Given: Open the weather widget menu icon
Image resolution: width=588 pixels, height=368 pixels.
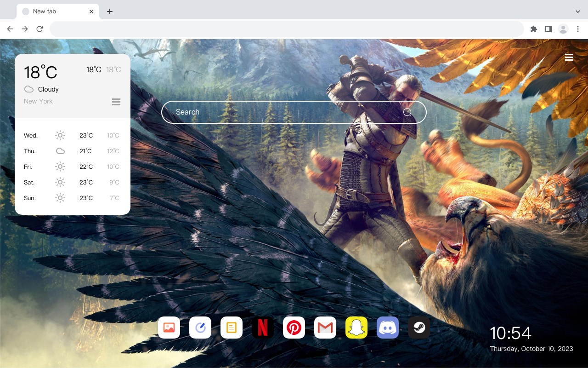Looking at the screenshot, I should (116, 102).
